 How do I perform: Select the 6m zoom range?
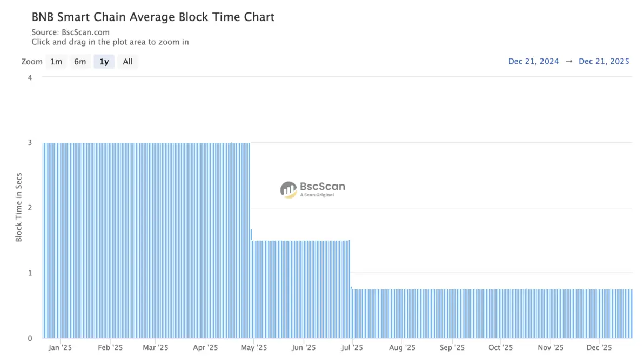coord(80,62)
